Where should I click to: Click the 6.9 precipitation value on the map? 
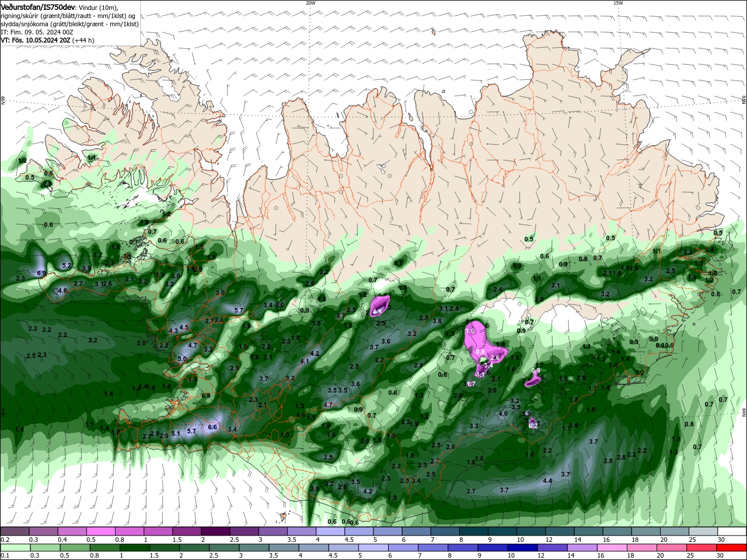tap(41, 273)
